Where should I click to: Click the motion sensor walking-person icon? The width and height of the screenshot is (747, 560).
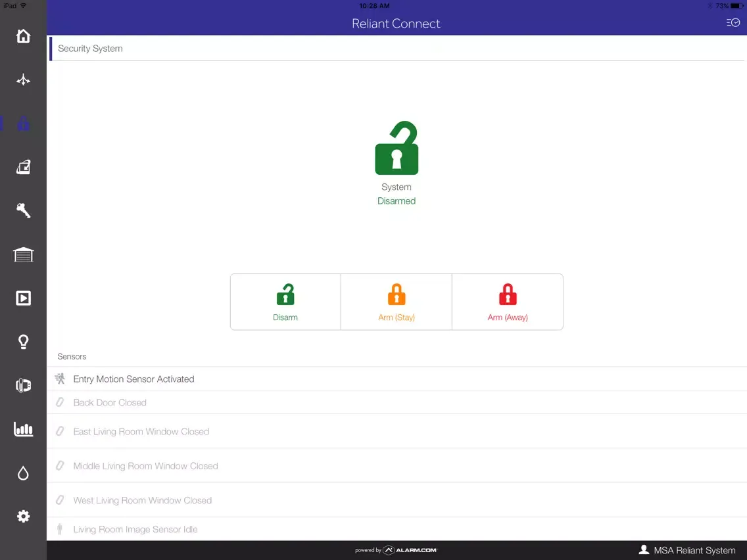(x=60, y=379)
